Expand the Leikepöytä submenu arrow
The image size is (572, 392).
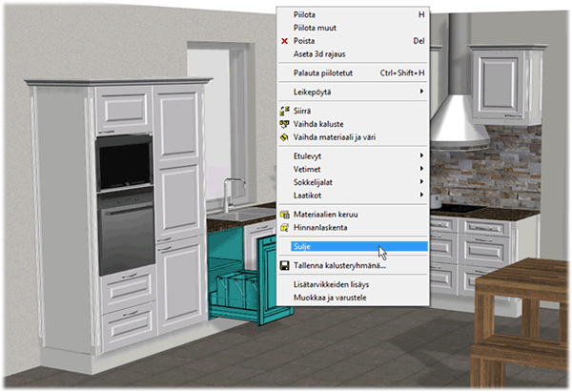421,92
